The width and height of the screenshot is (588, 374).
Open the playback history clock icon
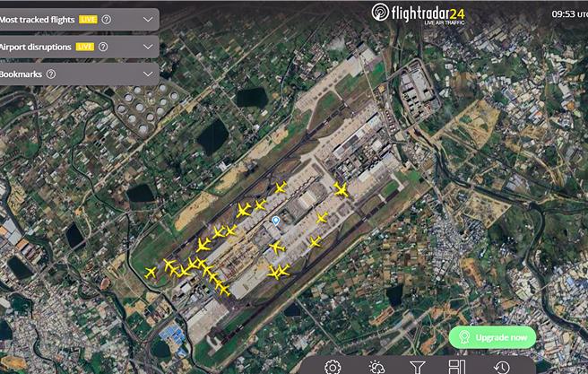tap(502, 368)
